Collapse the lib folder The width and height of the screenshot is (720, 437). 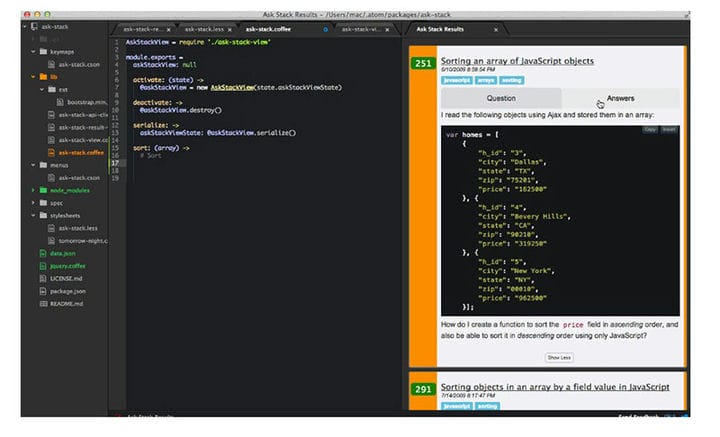(33, 77)
